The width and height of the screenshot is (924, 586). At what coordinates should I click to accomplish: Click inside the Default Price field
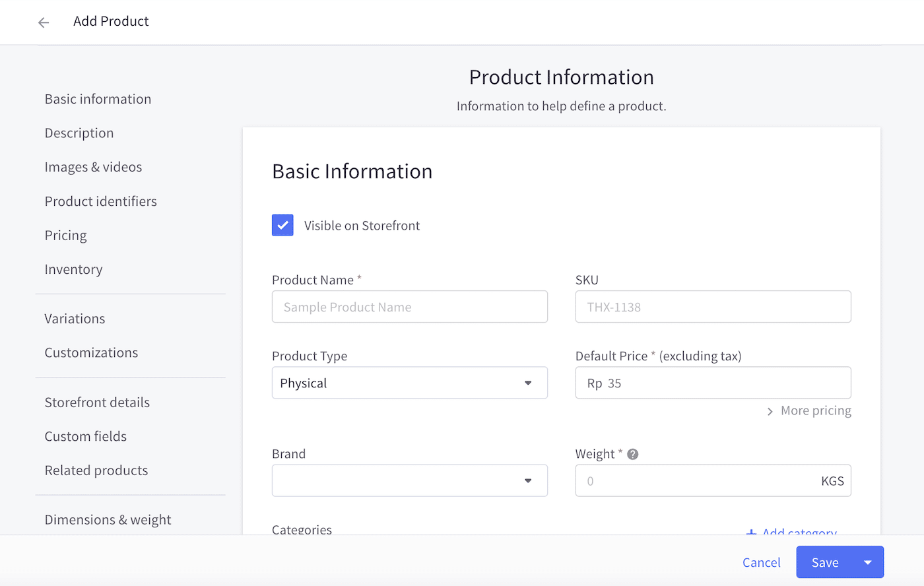click(713, 383)
